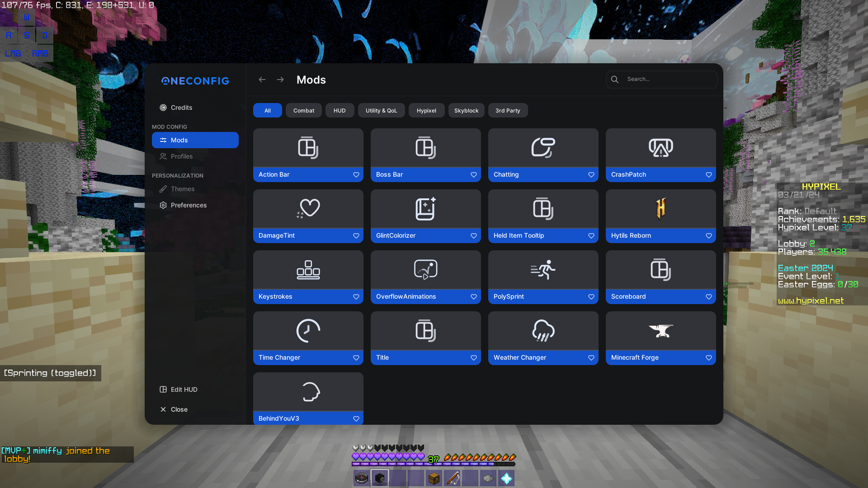The height and width of the screenshot is (488, 868).
Task: Open Preferences in the sidebar
Action: [195, 205]
